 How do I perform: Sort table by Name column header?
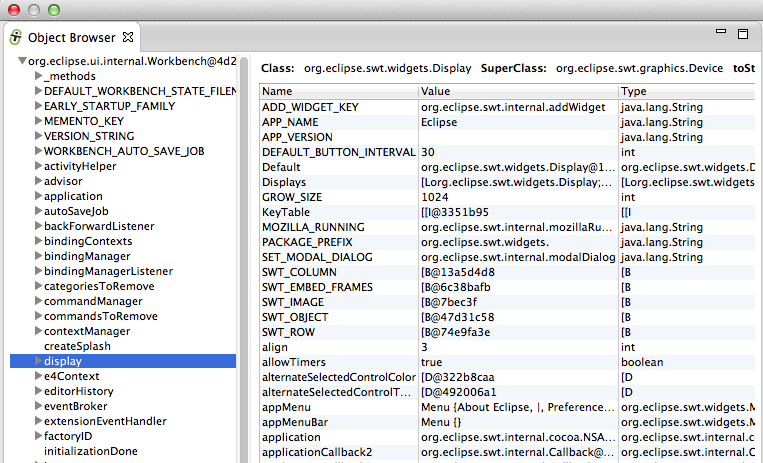[x=338, y=91]
